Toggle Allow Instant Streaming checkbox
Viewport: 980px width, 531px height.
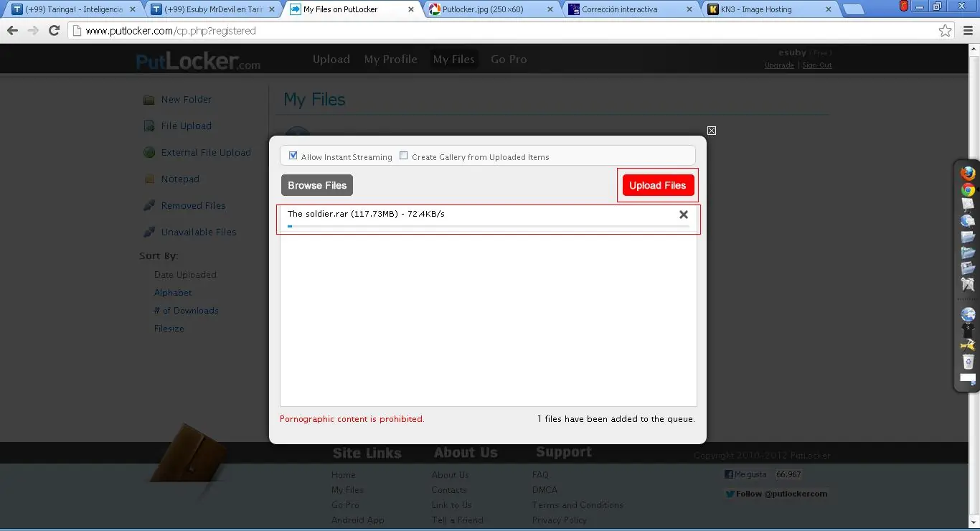click(293, 156)
